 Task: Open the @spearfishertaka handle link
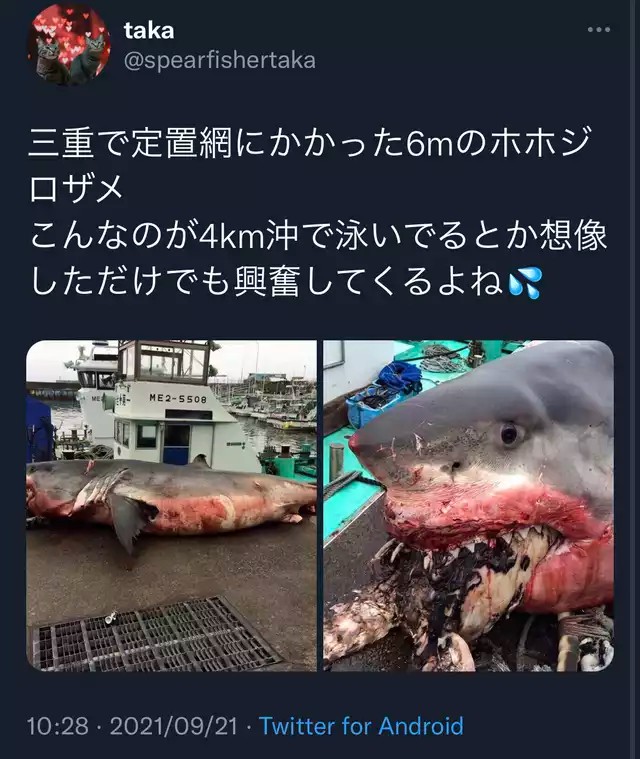(220, 61)
